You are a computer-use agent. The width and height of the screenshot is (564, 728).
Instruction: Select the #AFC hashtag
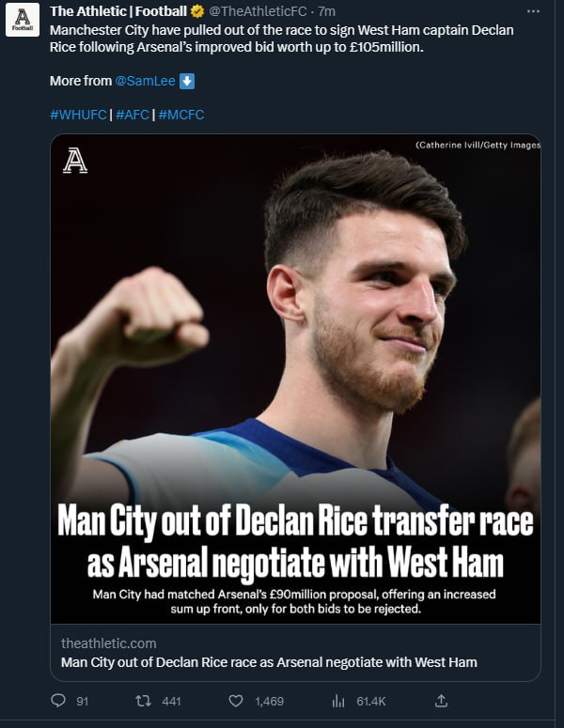point(133,115)
